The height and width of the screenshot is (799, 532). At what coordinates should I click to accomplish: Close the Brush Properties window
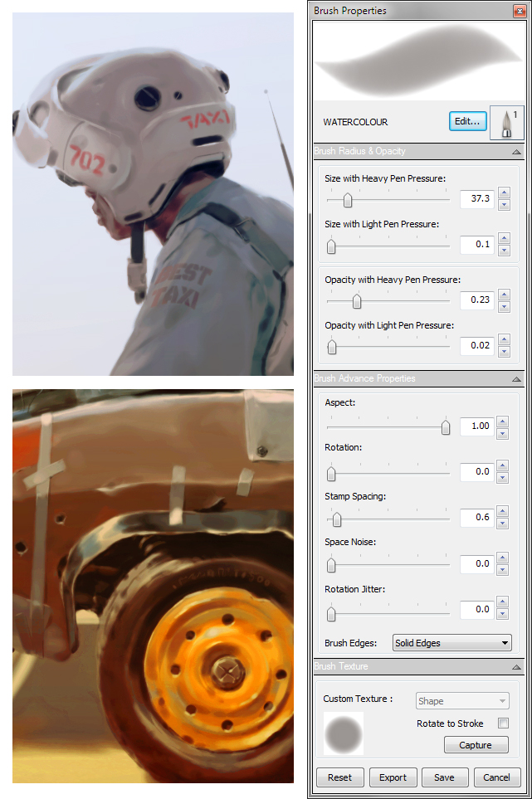(x=520, y=11)
